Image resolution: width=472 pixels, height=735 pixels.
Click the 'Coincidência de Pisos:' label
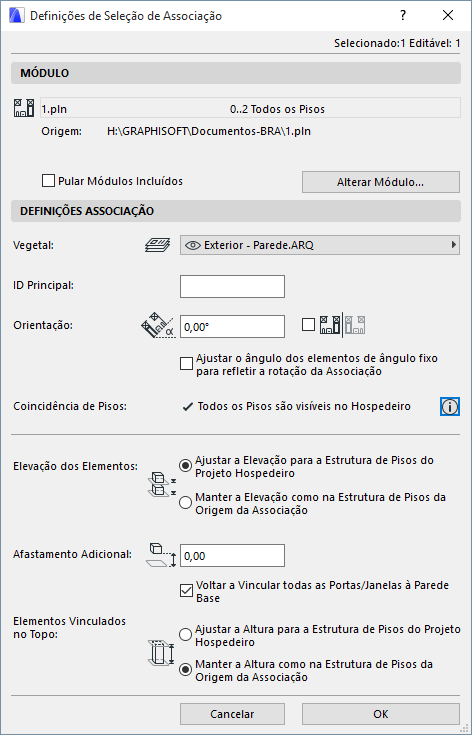point(70,406)
